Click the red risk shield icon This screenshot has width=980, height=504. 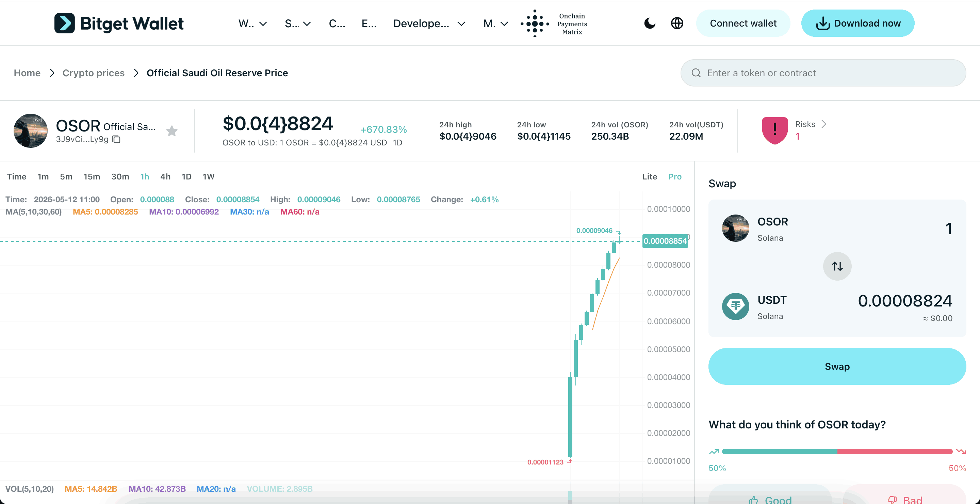(x=774, y=130)
